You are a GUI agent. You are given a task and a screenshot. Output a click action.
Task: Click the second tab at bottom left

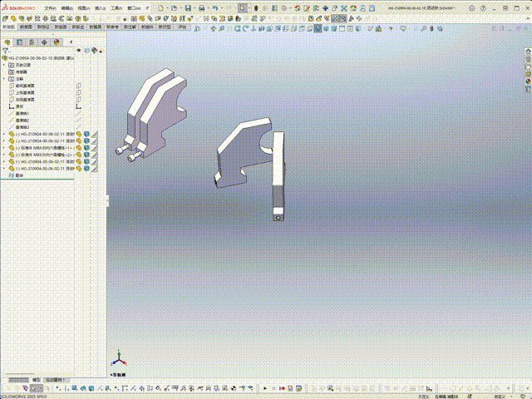tap(36, 380)
